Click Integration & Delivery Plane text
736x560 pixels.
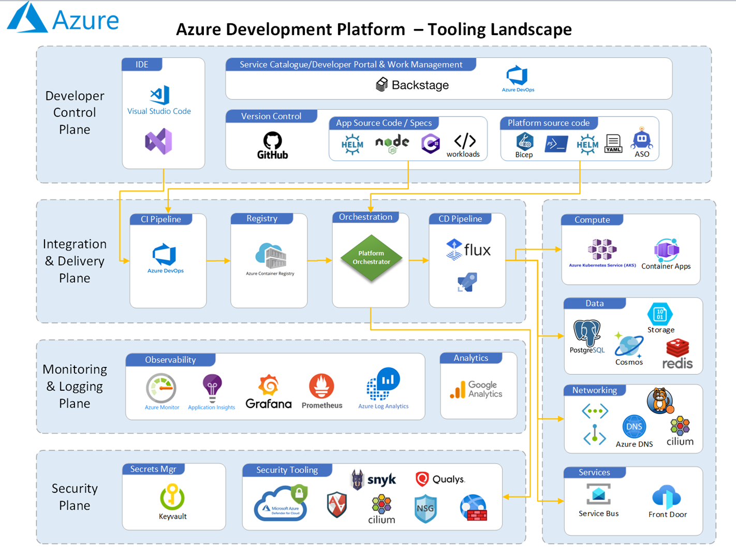[x=75, y=261]
